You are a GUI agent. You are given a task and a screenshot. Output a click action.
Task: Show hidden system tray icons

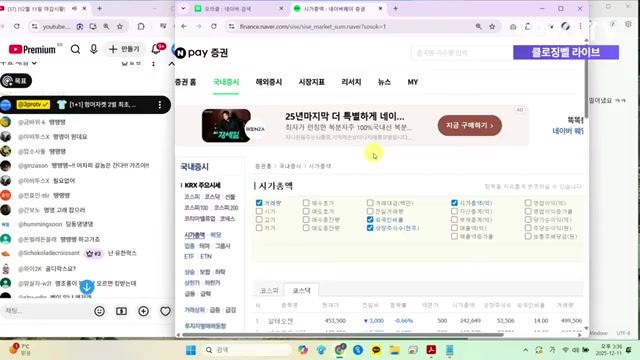pyautogui.click(x=525, y=350)
